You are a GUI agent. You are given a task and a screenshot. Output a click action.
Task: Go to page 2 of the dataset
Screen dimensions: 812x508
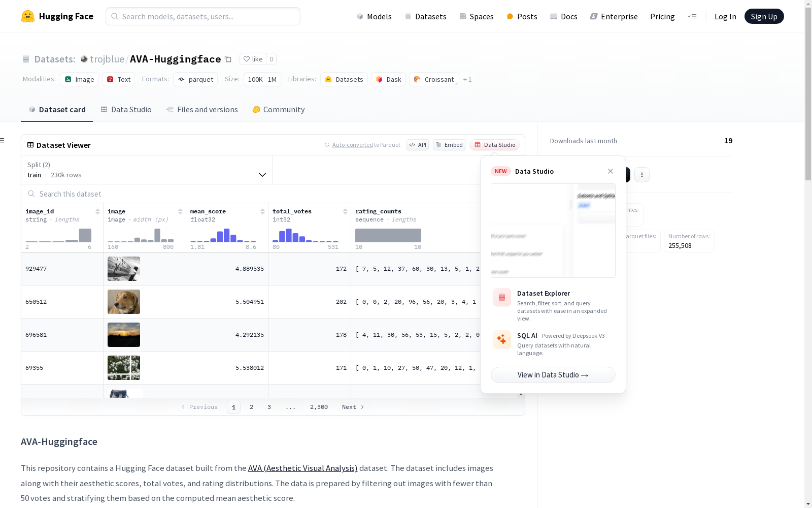(252, 407)
